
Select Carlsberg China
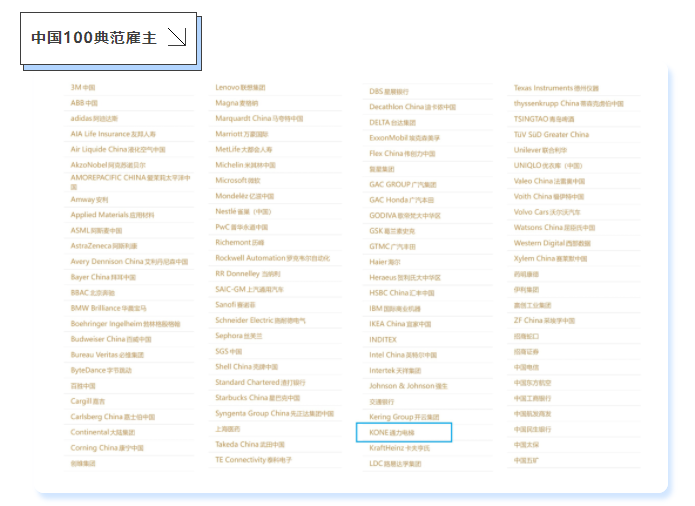coord(113,416)
